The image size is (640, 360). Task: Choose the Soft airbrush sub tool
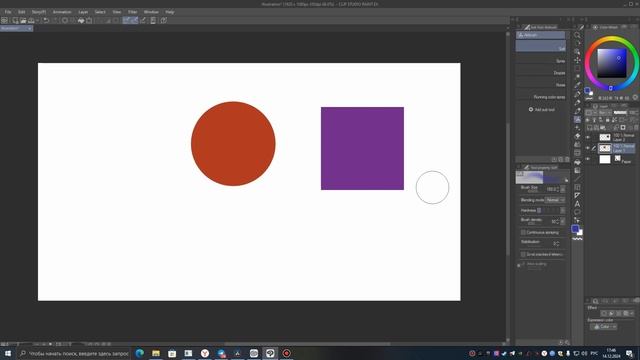coord(540,46)
